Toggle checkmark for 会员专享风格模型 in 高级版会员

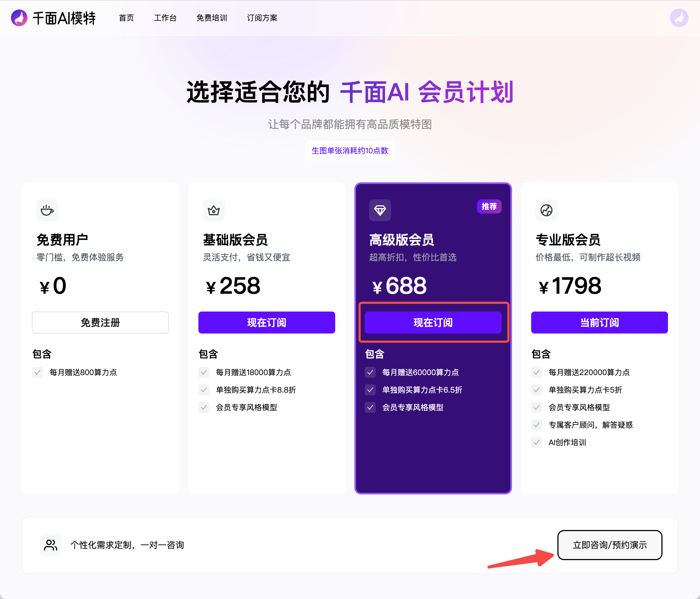[370, 408]
